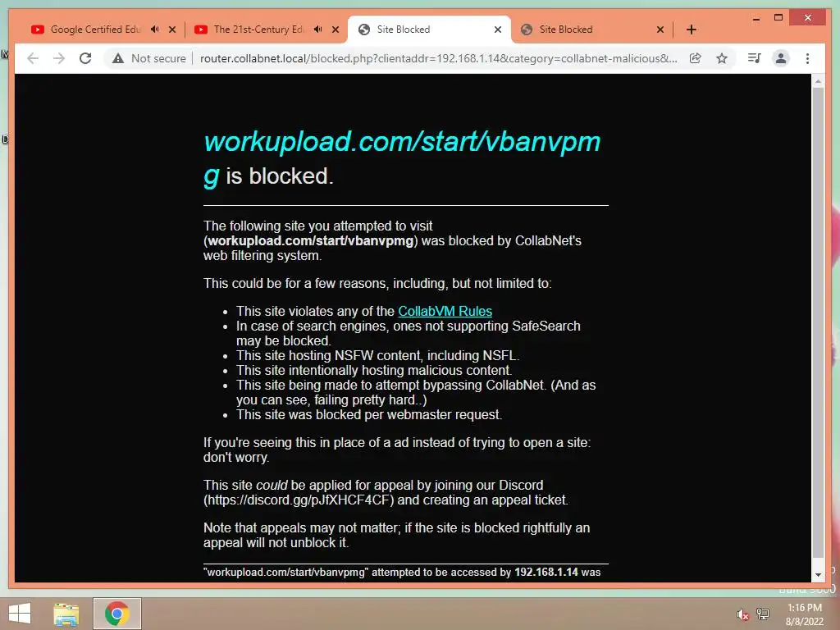Open a new tab with plus button
Image resolution: width=840 pixels, height=630 pixels.
point(691,30)
